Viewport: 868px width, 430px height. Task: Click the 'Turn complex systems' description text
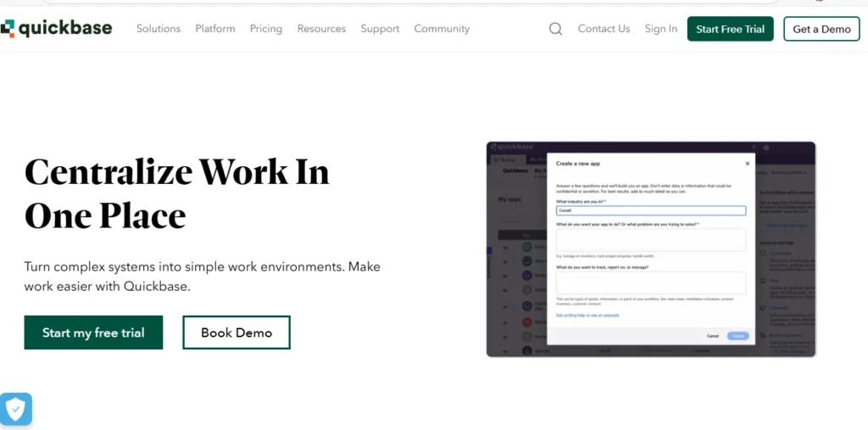point(203,276)
